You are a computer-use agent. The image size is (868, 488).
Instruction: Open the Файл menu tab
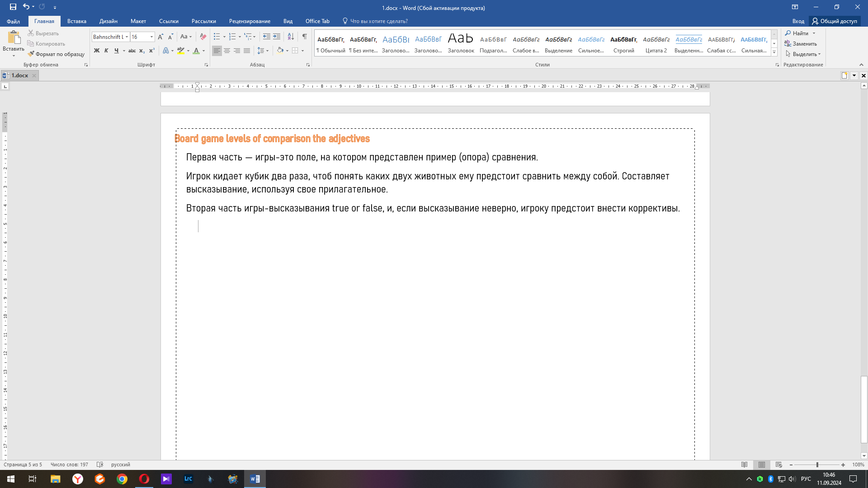[14, 21]
